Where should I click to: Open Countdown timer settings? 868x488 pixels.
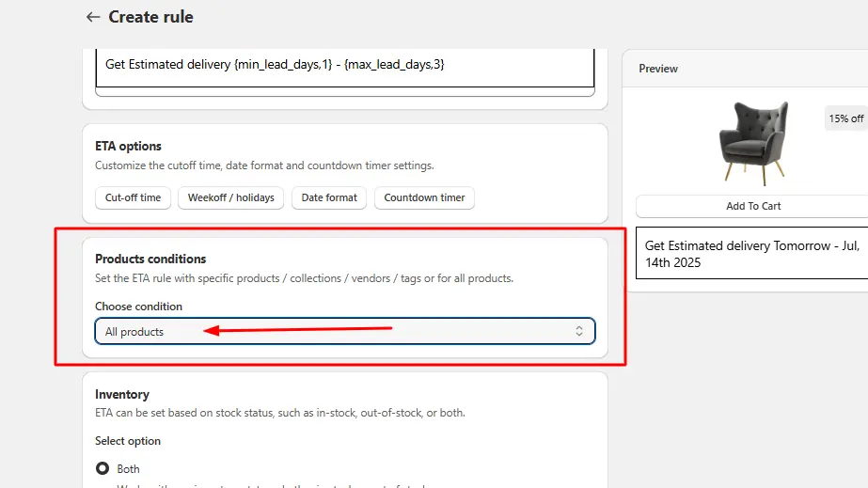pos(424,197)
